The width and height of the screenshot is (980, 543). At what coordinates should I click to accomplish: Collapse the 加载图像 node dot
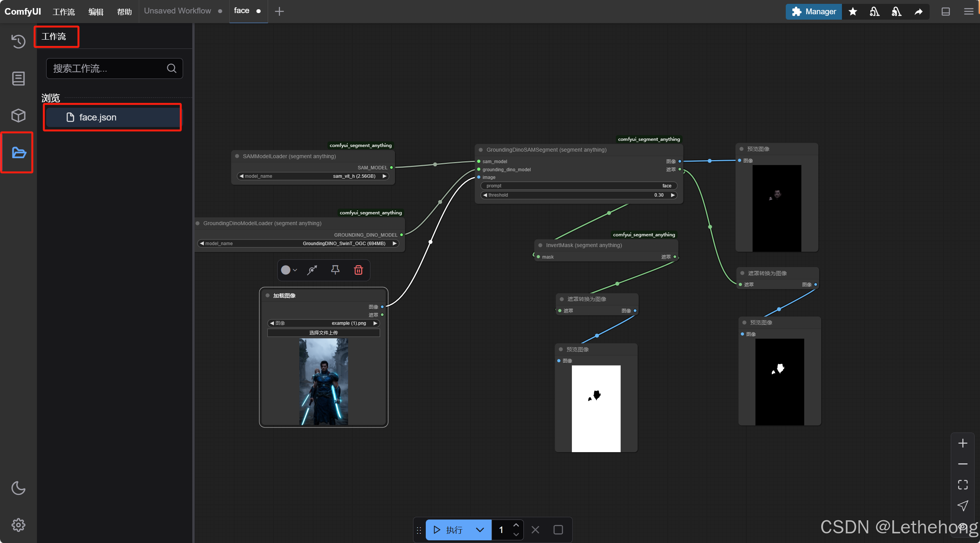[268, 296]
